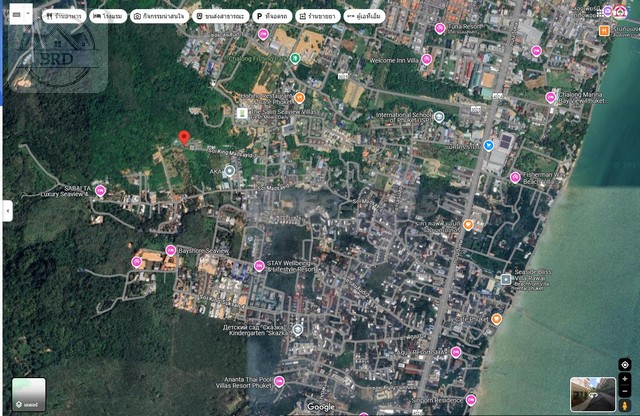Viewport: 640px width, 416px height.
Task: Open Skazka Kindergarten school pin
Action: (x=298, y=330)
